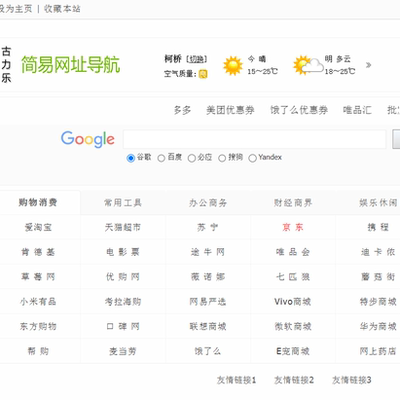Open the 蘑菇街 link

point(378,277)
